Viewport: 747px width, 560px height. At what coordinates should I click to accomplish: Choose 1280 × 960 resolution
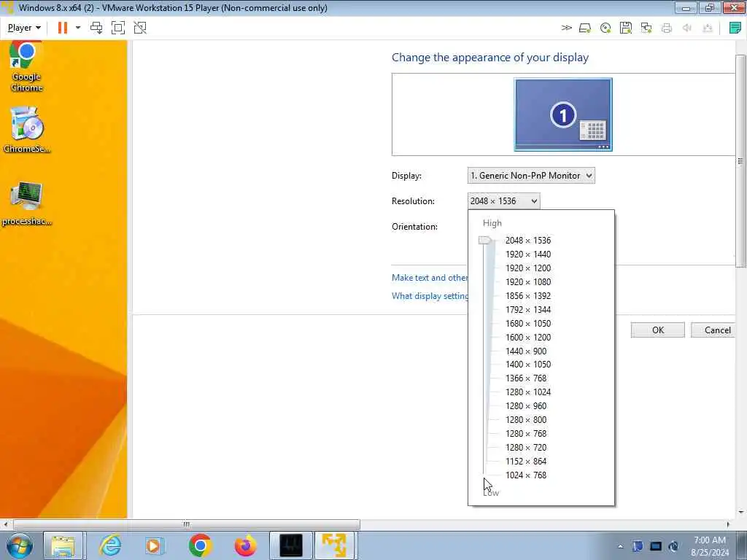click(526, 405)
